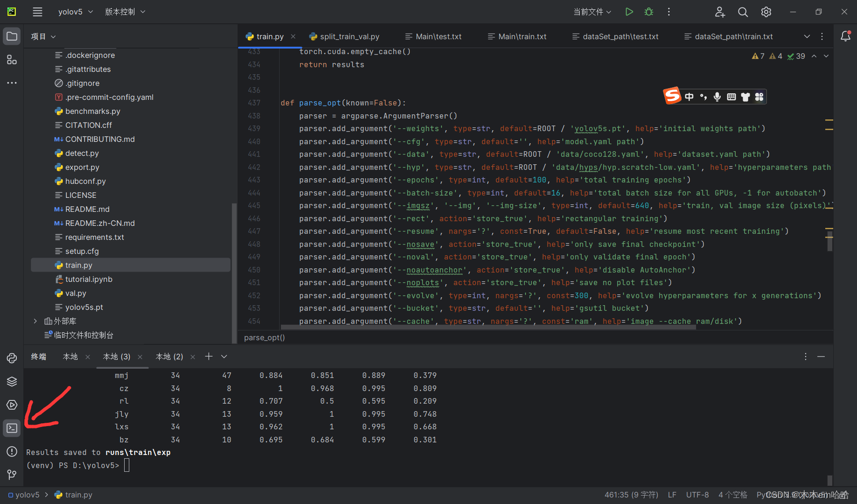Show notifications with the bell icon
The width and height of the screenshot is (857, 504).
[x=845, y=36]
